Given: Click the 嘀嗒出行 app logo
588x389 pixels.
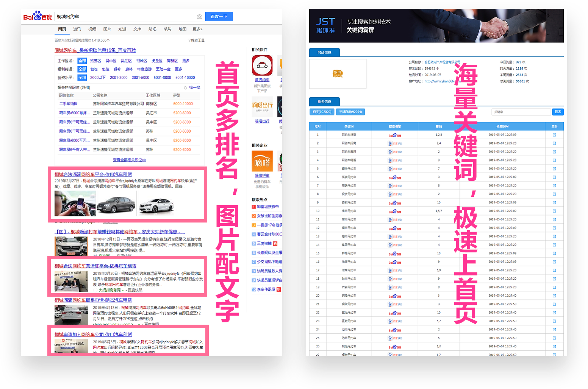Looking at the screenshot, I should click(x=262, y=107).
